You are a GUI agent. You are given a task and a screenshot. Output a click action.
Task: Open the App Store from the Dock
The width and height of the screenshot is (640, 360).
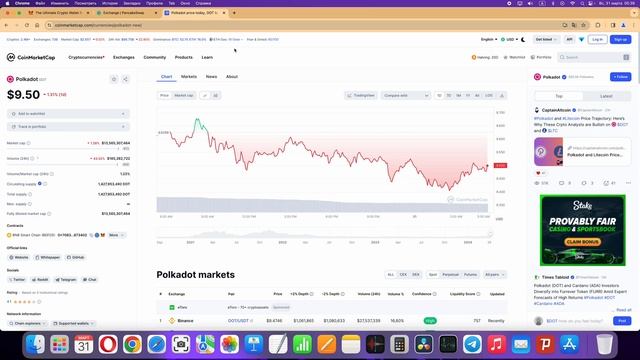coord(569,344)
